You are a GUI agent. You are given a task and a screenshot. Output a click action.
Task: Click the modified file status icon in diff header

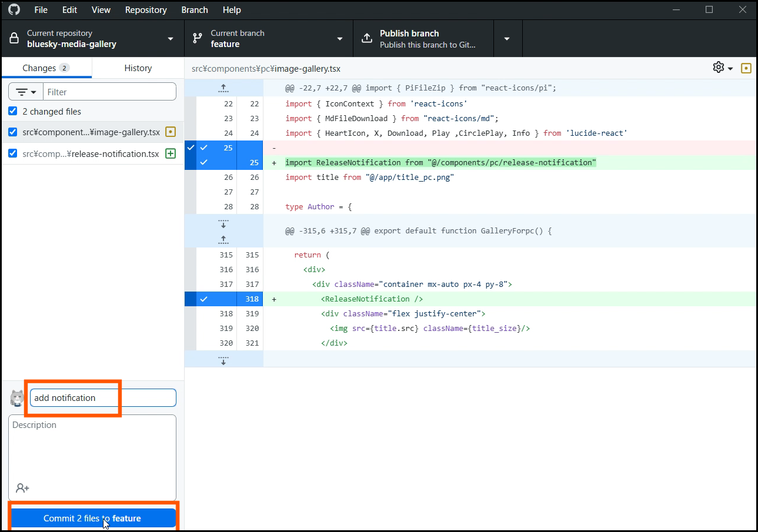[746, 68]
